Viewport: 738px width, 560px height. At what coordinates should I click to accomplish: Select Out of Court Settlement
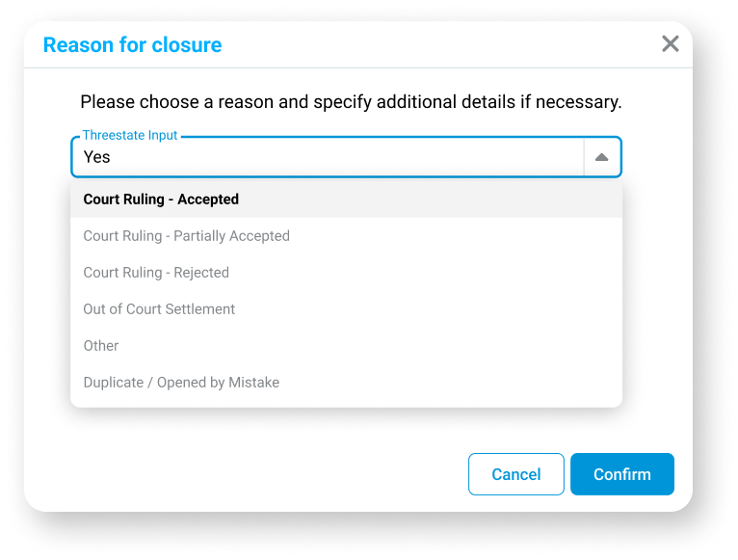[x=159, y=309]
